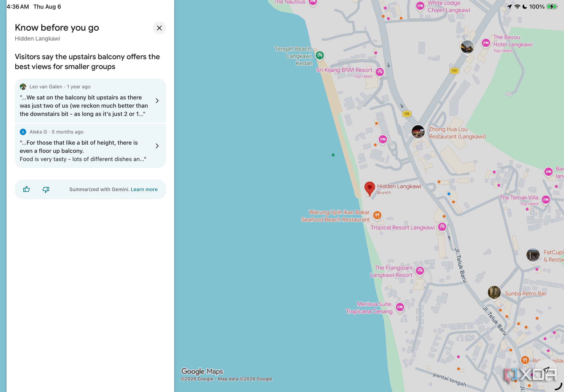Viewport: 564px width, 392px height.
Task: Give thumbs down to Gemini summary
Action: click(46, 189)
